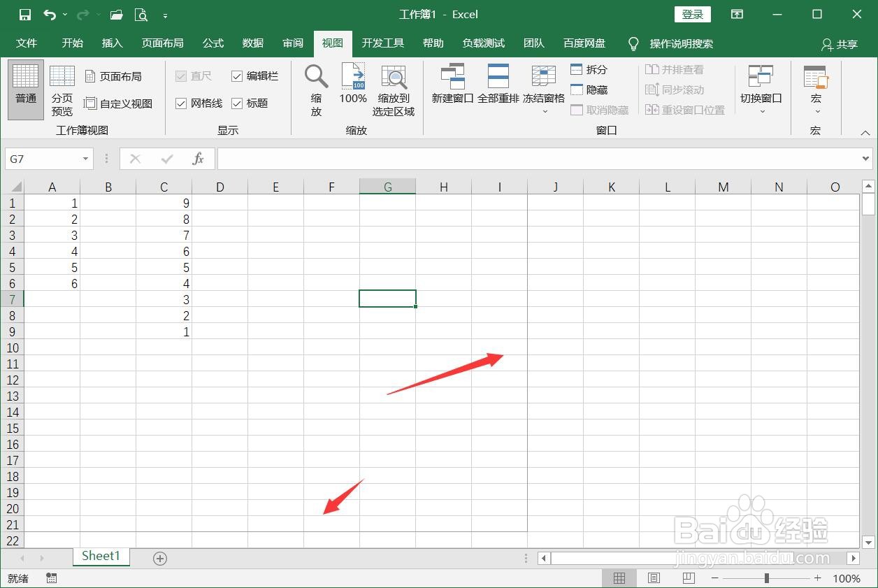Click the macro recording icon in status bar

coord(51,578)
